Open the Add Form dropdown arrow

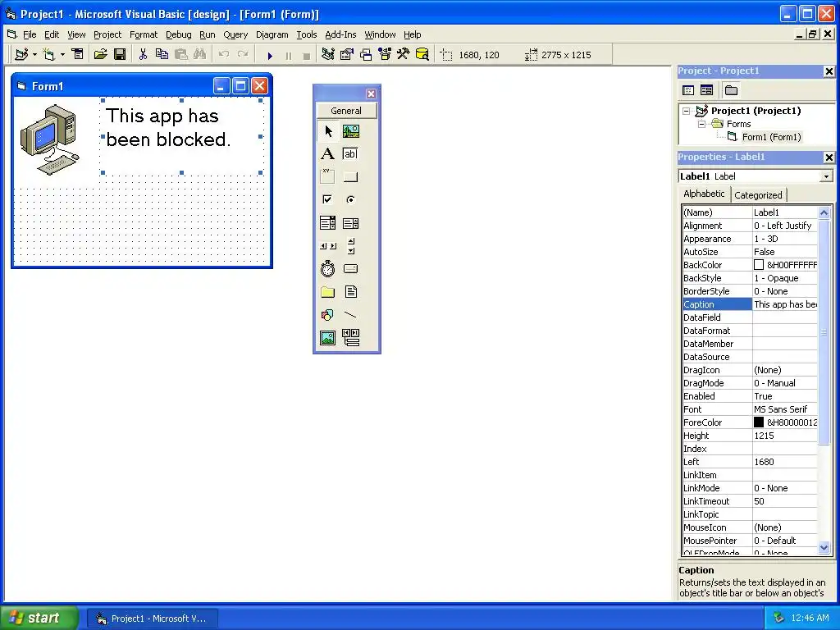pyautogui.click(x=62, y=55)
